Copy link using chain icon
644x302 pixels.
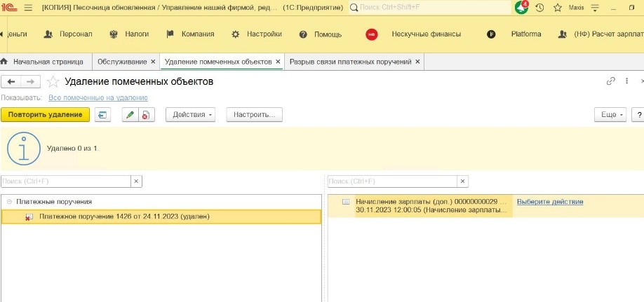[x=610, y=81]
